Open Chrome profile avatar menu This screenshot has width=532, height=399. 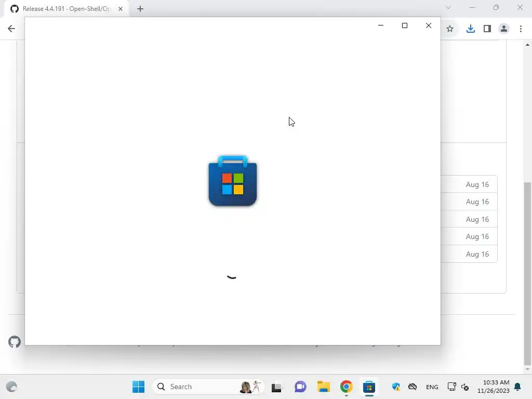(x=504, y=29)
